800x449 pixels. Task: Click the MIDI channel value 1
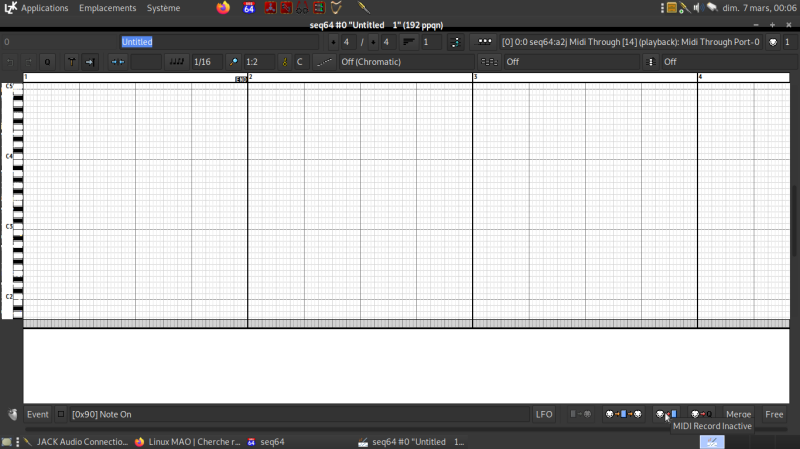tap(790, 42)
